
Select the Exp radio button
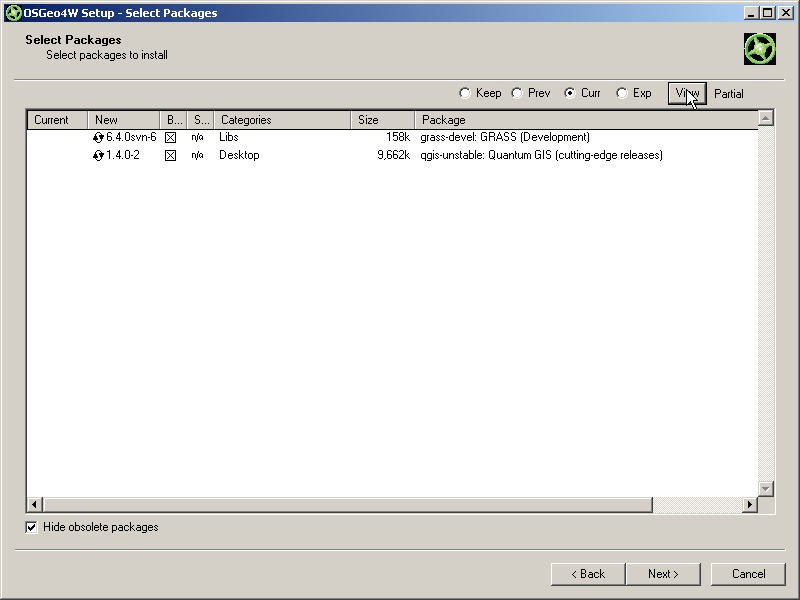(x=621, y=93)
